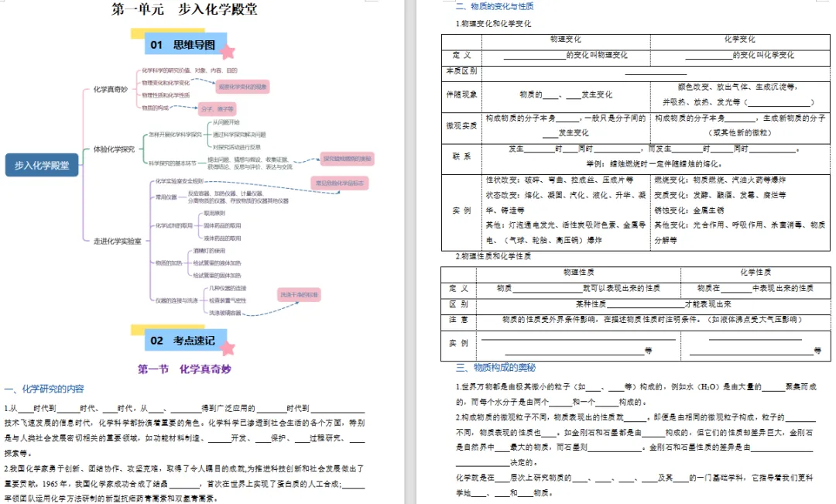Click the '本质区别' row label
The height and width of the screenshot is (504, 836).
(x=461, y=71)
